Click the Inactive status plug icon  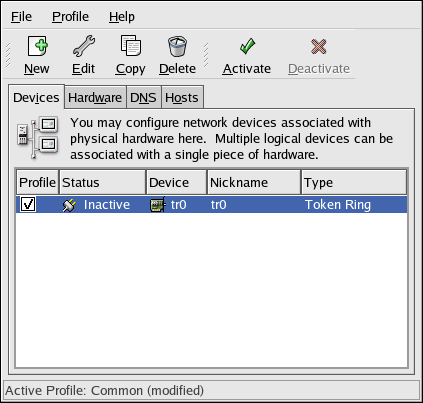[x=69, y=205]
